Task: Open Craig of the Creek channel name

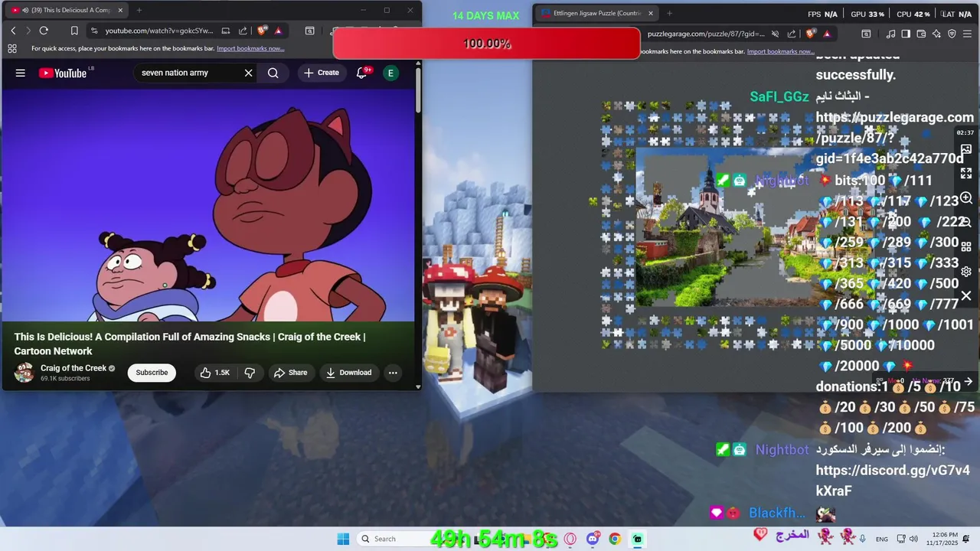Action: [x=73, y=368]
